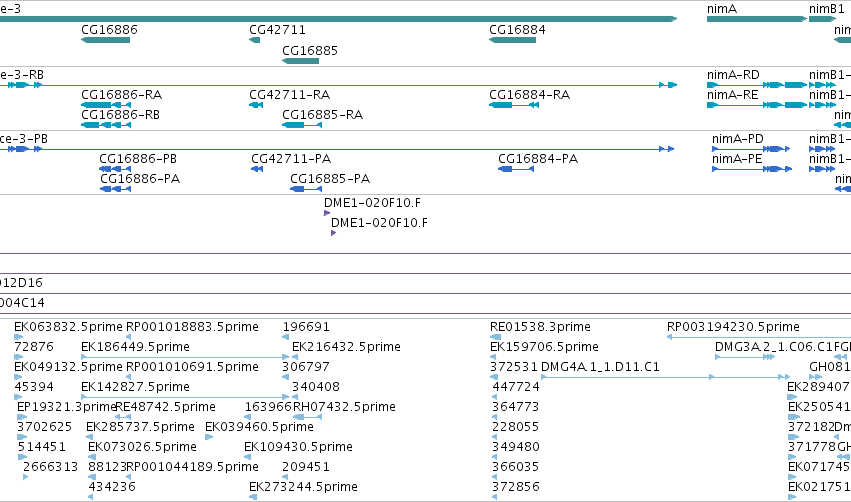The image size is (851, 502).
Task: Click the CG16885-PA protein feature
Action: point(306,189)
